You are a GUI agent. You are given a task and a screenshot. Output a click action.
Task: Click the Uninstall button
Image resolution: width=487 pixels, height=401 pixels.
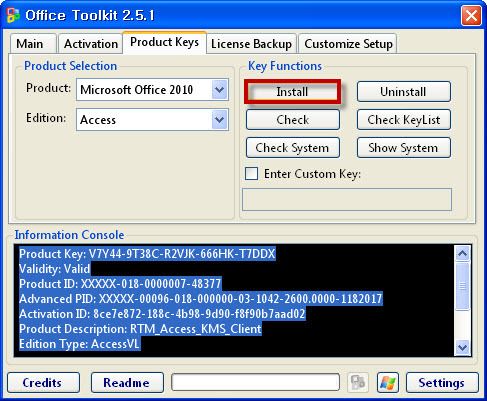click(404, 92)
